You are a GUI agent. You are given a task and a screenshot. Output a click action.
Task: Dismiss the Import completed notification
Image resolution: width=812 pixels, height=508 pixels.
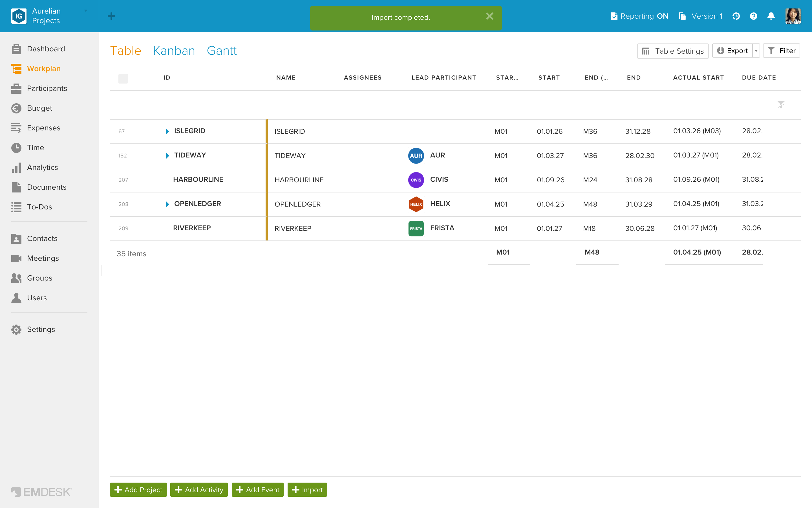coord(489,16)
